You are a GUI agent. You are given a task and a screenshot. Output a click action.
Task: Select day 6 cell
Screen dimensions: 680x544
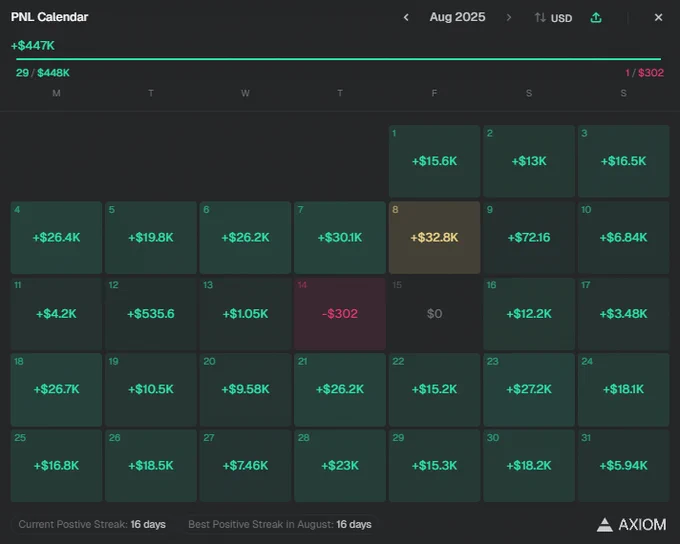245,237
